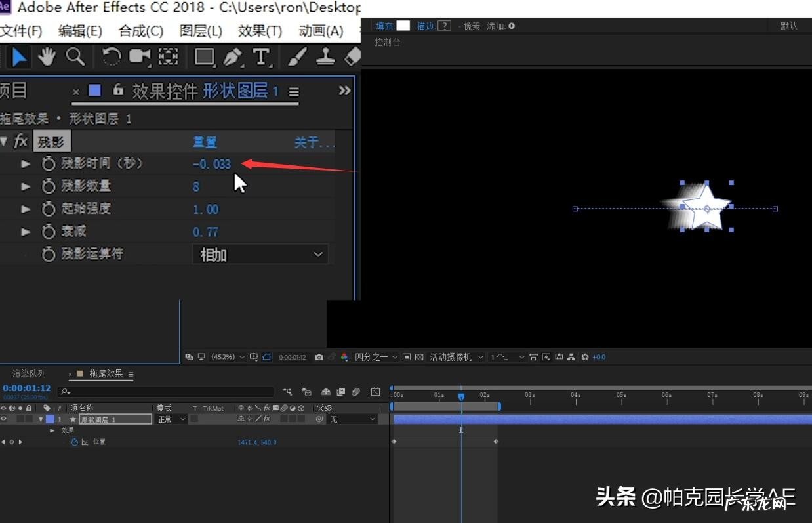
Task: Choose the Rotation tool
Action: (110, 56)
